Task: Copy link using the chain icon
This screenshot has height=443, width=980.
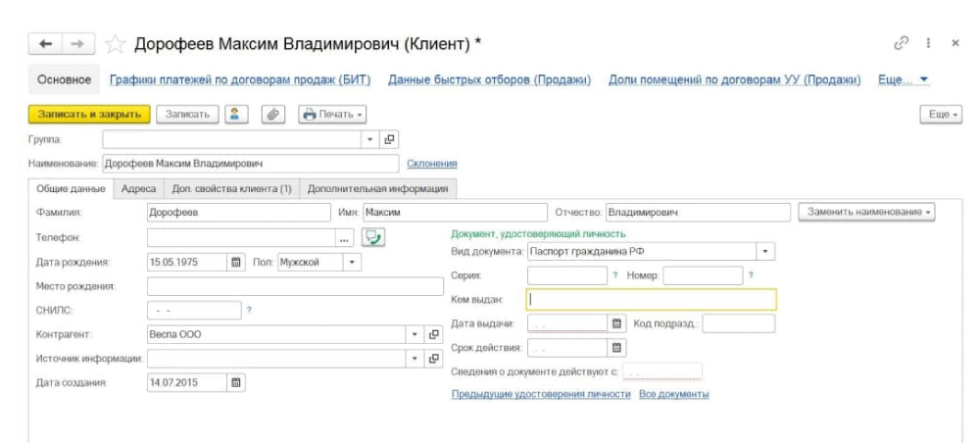Action: [x=902, y=45]
